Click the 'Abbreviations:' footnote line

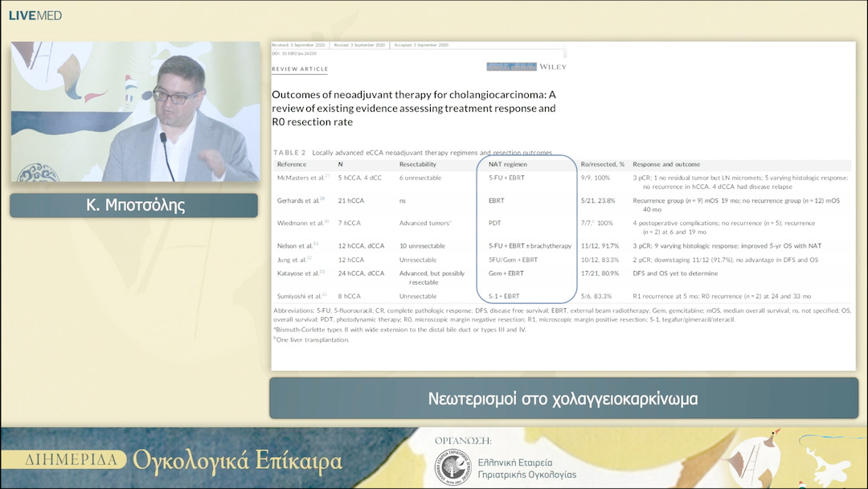pos(562,315)
